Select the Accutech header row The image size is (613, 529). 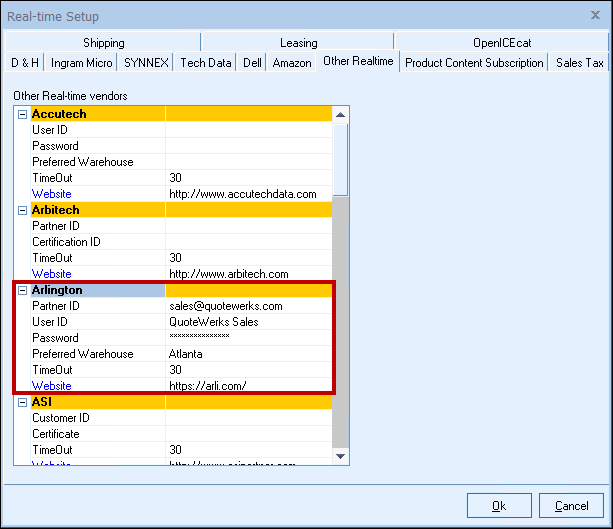(181, 114)
